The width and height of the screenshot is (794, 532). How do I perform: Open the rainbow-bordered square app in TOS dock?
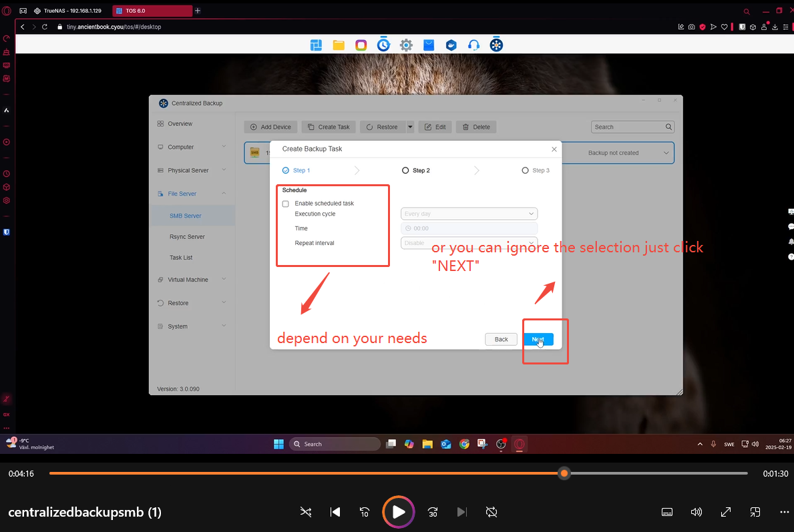click(361, 45)
